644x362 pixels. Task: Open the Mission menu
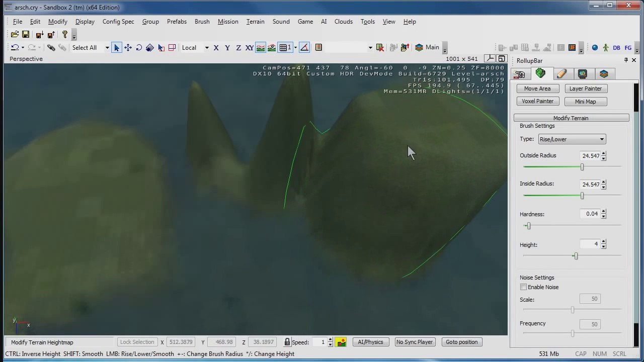pyautogui.click(x=228, y=22)
